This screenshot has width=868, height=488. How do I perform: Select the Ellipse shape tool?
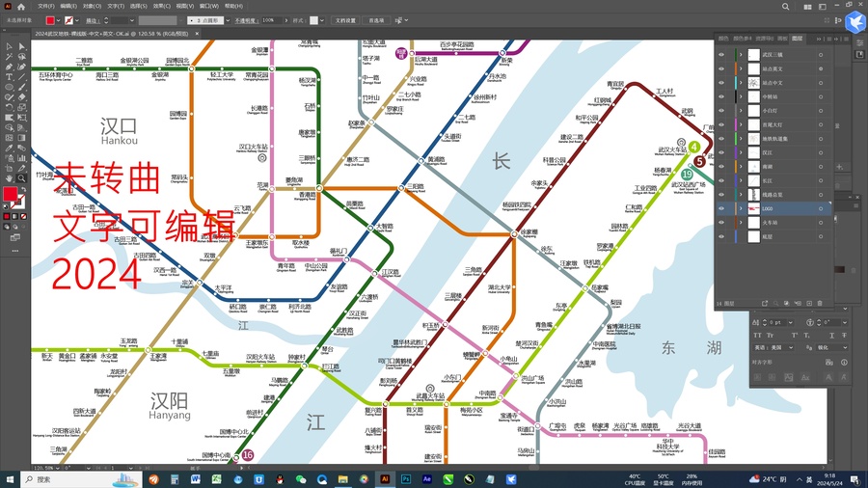pos(10,87)
